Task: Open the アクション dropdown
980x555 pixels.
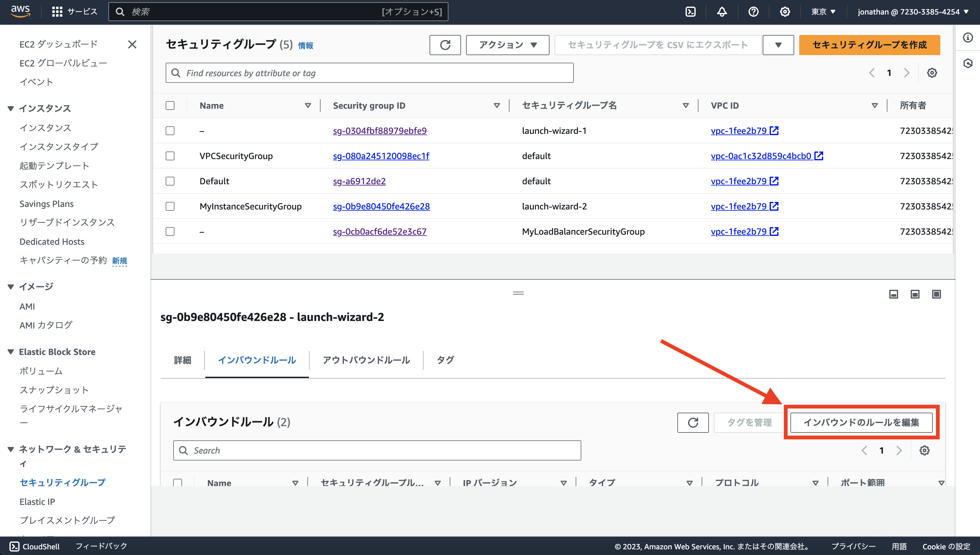Action: (507, 45)
